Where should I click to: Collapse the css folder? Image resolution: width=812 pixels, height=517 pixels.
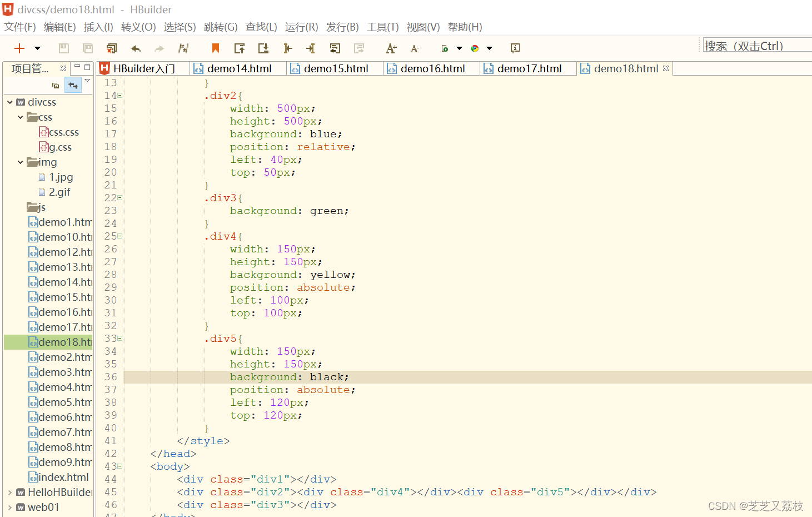coord(21,117)
